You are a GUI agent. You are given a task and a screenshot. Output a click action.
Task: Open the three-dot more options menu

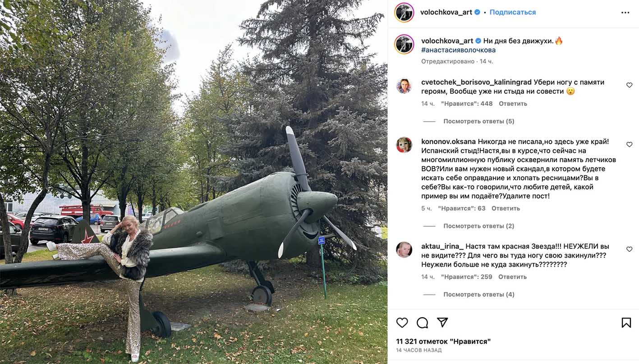(625, 13)
